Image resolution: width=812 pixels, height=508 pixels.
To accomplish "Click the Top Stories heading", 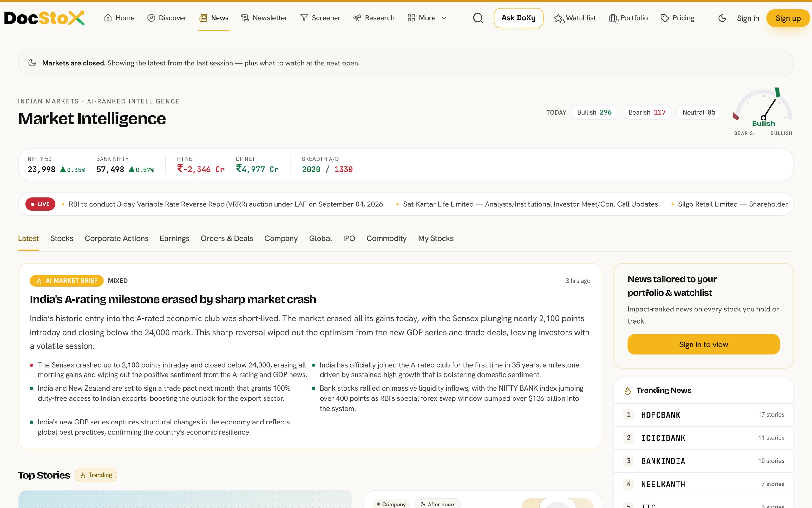I will (44, 475).
